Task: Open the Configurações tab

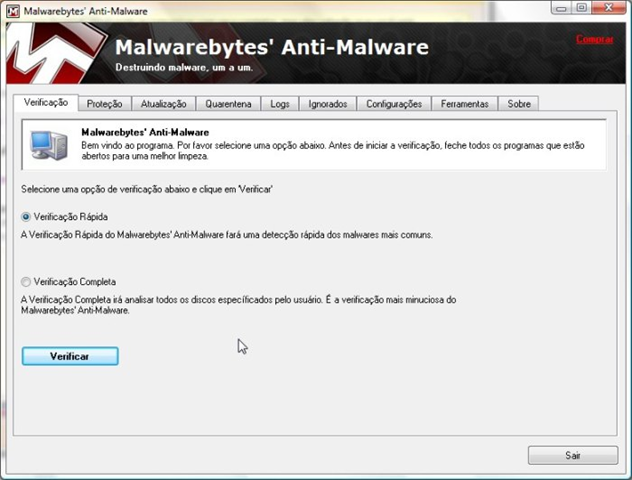Action: click(394, 104)
